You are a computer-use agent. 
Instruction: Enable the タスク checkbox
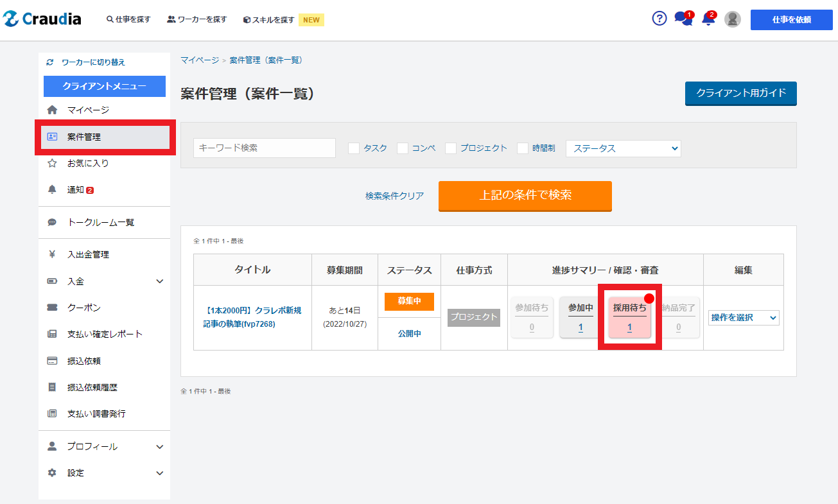point(354,148)
